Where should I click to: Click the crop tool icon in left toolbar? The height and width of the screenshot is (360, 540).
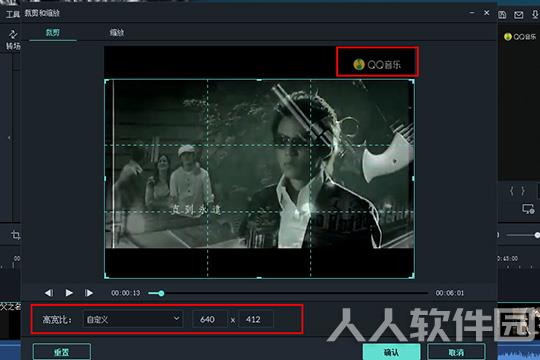[15, 235]
